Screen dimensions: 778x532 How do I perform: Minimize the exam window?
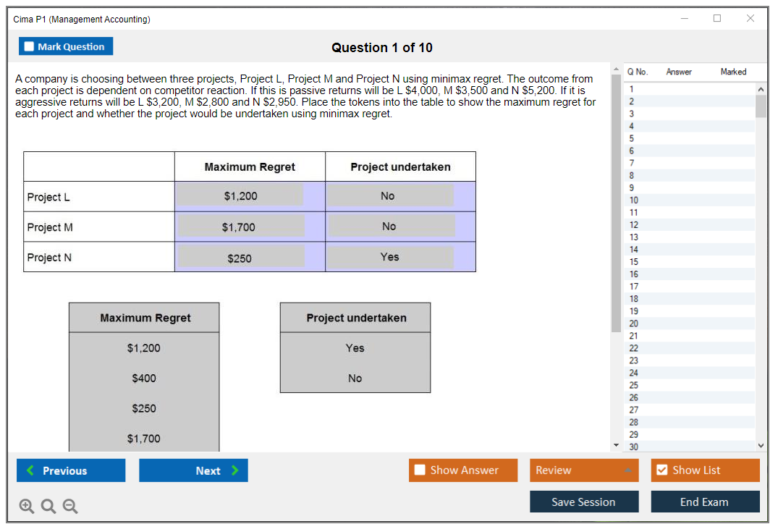pos(684,19)
